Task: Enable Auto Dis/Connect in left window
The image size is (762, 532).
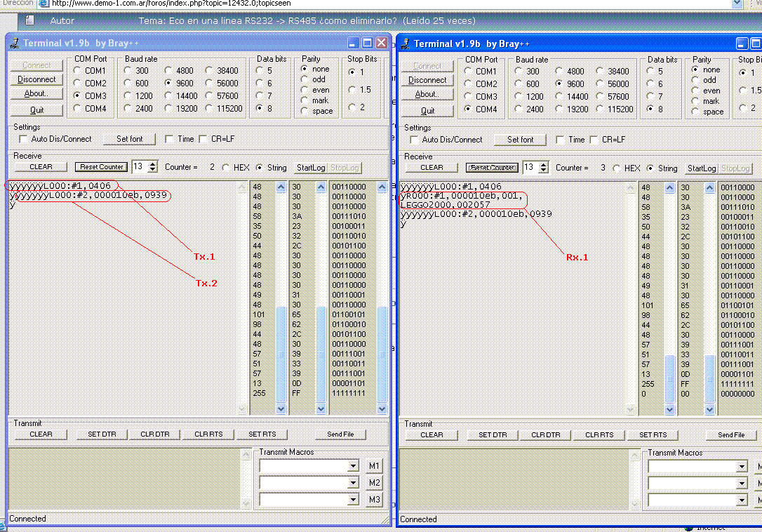Action: click(x=23, y=139)
